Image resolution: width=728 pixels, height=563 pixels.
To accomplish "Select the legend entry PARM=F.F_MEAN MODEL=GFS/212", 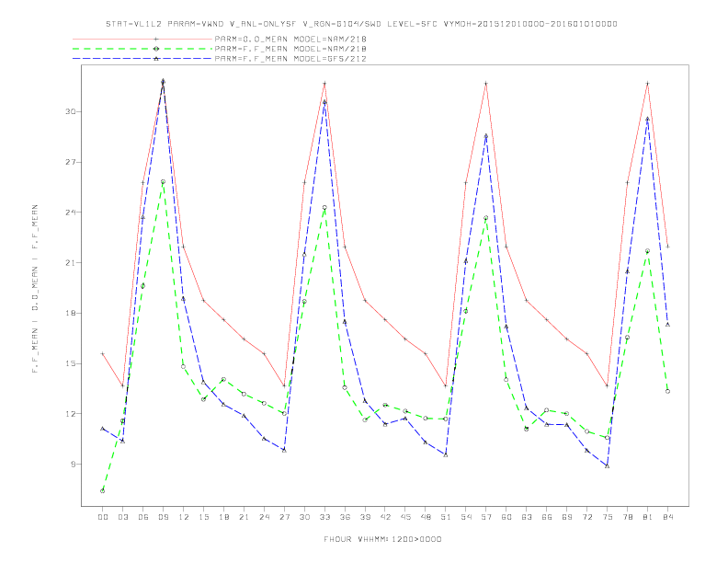I will click(x=290, y=59).
